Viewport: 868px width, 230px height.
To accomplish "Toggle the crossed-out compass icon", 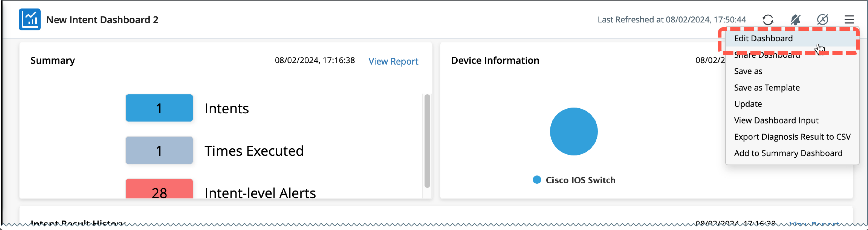I will click(x=823, y=19).
